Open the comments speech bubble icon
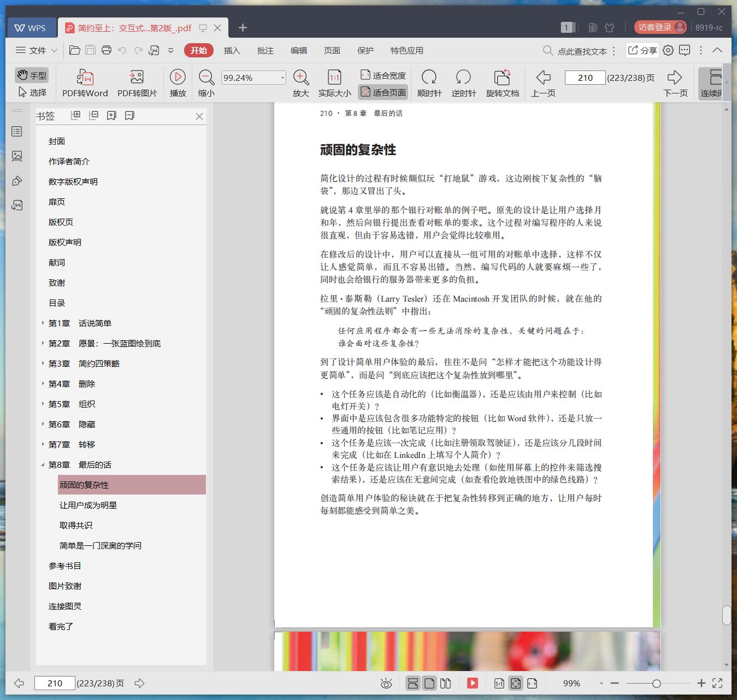Screen dimensions: 737x700 pos(685,50)
